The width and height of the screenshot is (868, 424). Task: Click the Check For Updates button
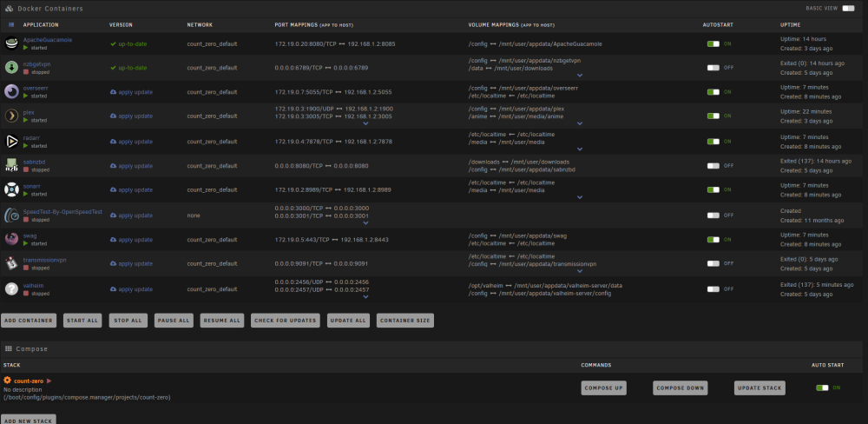pos(285,321)
